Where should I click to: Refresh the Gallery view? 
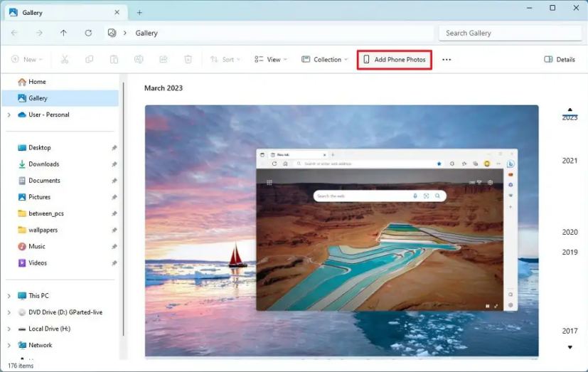pos(88,33)
